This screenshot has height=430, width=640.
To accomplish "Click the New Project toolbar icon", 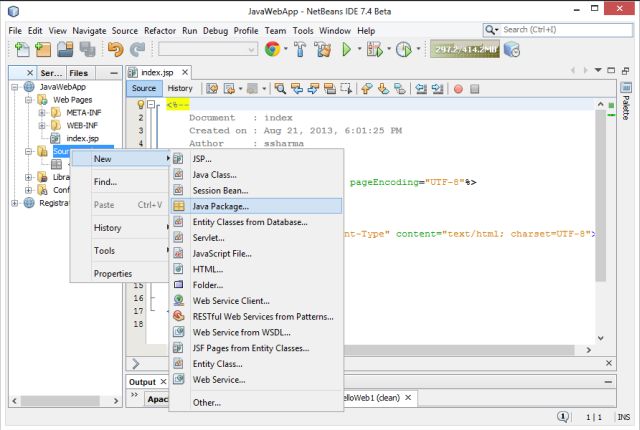I will click(43, 49).
